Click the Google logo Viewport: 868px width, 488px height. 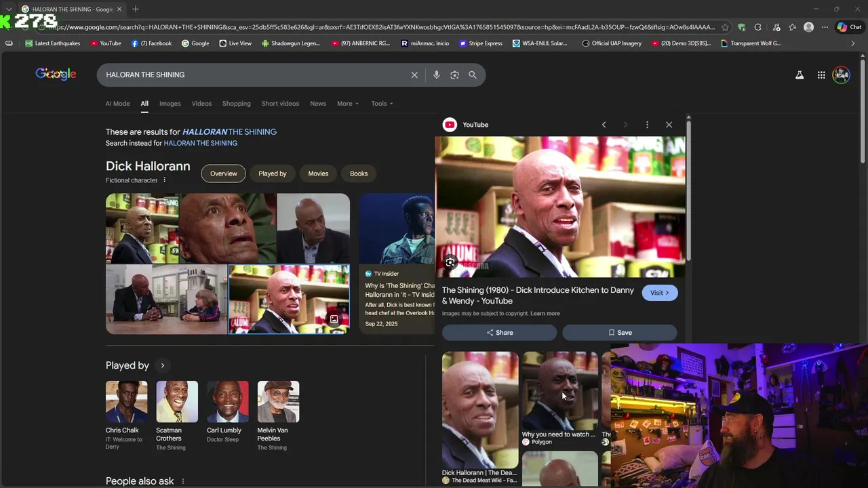coord(56,74)
